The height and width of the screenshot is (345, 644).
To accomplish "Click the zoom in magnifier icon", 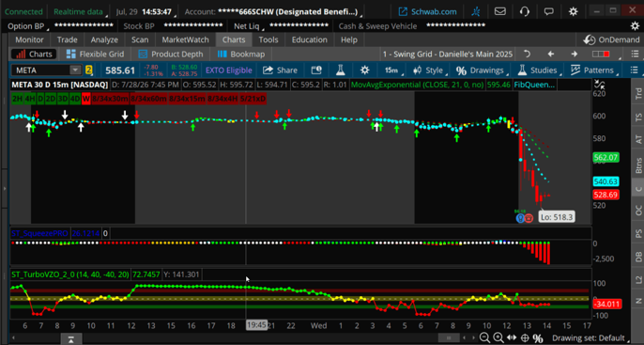I will (x=498, y=337).
